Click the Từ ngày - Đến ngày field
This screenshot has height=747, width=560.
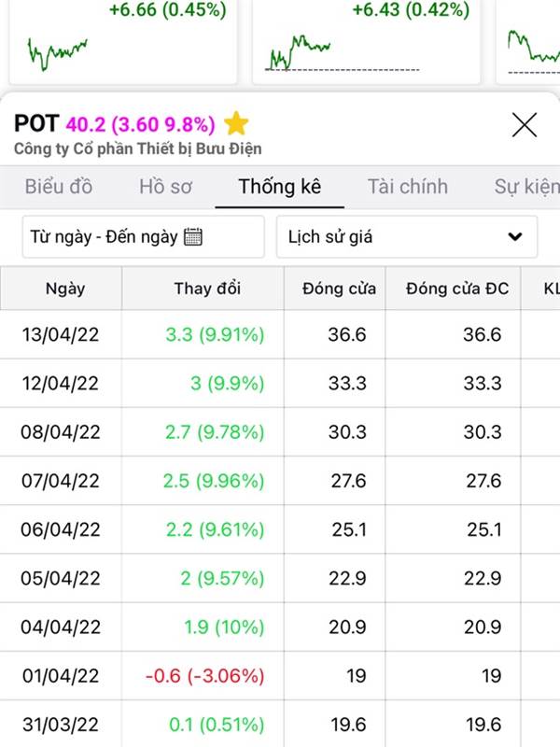[103, 237]
